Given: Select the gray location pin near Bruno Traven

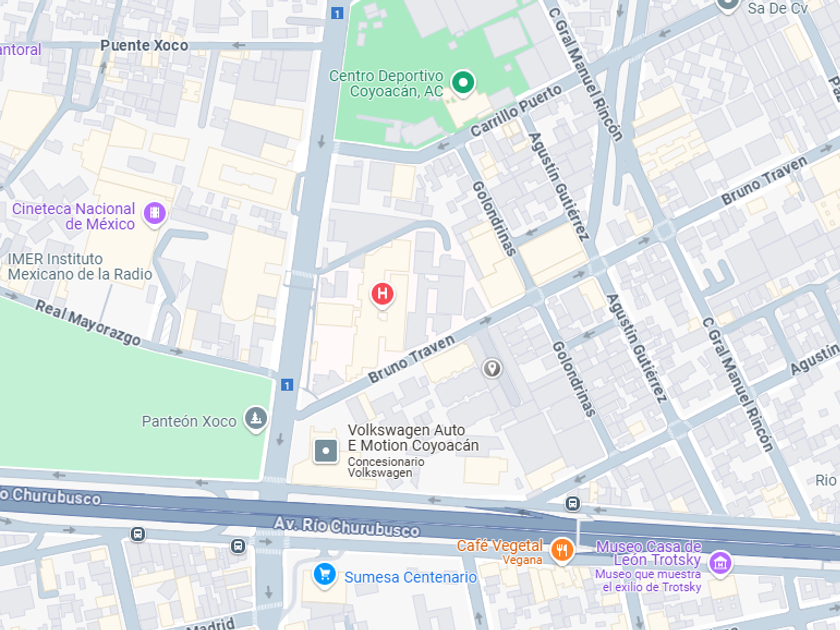Looking at the screenshot, I should click(x=492, y=369).
